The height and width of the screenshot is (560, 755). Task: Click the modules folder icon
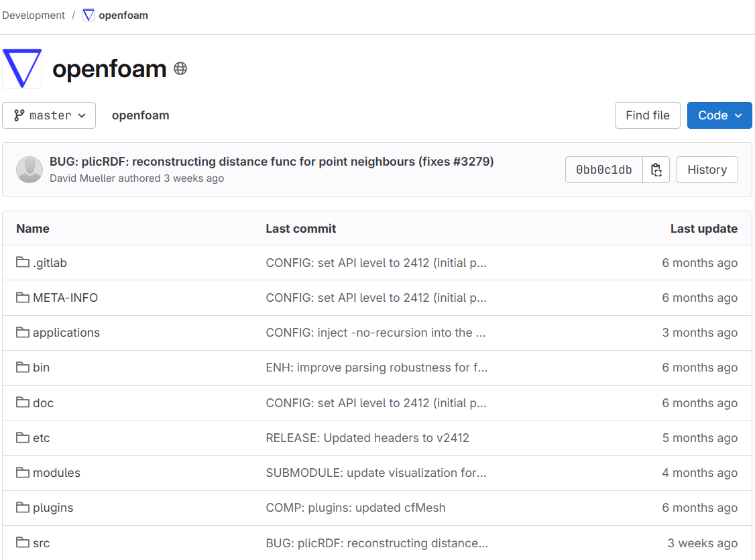(23, 472)
